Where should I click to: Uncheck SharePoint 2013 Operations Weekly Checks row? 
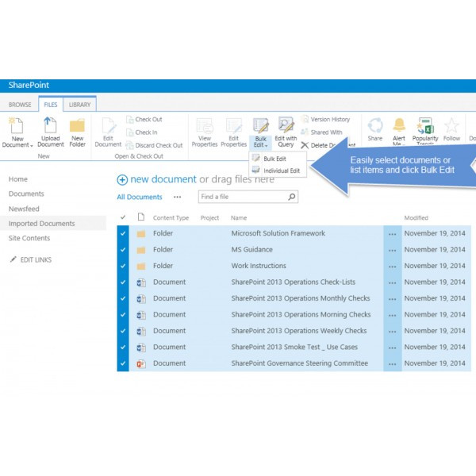(123, 331)
